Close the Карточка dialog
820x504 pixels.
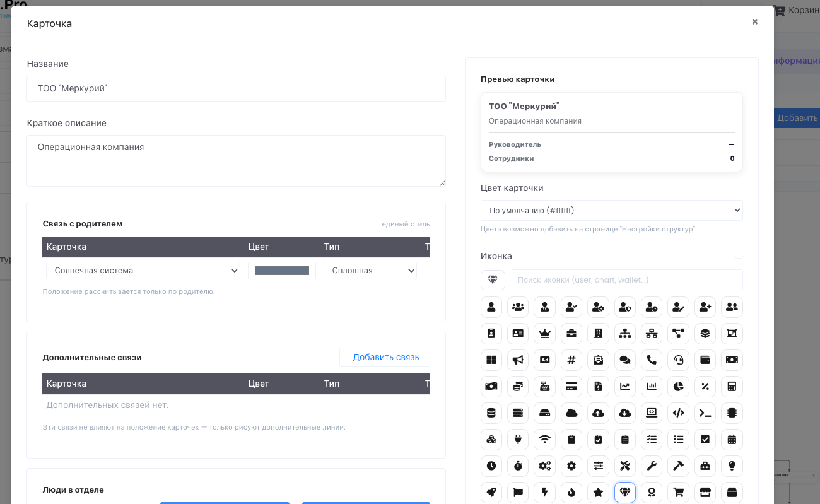[755, 22]
